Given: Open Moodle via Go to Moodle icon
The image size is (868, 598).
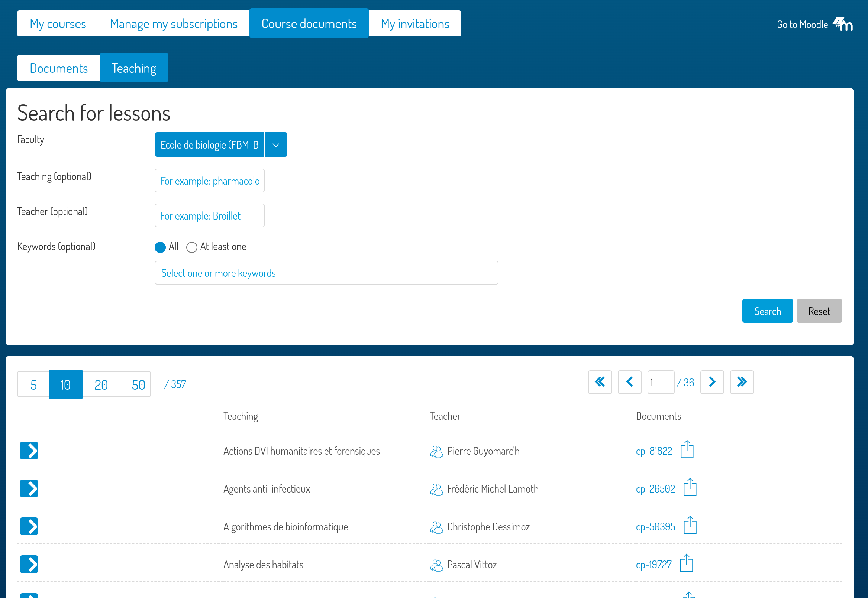Looking at the screenshot, I should coord(842,25).
